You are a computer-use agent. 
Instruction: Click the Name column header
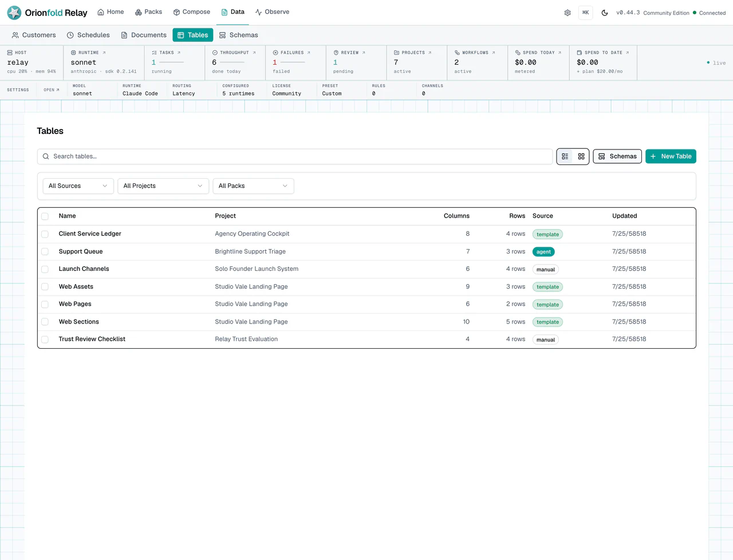point(67,216)
